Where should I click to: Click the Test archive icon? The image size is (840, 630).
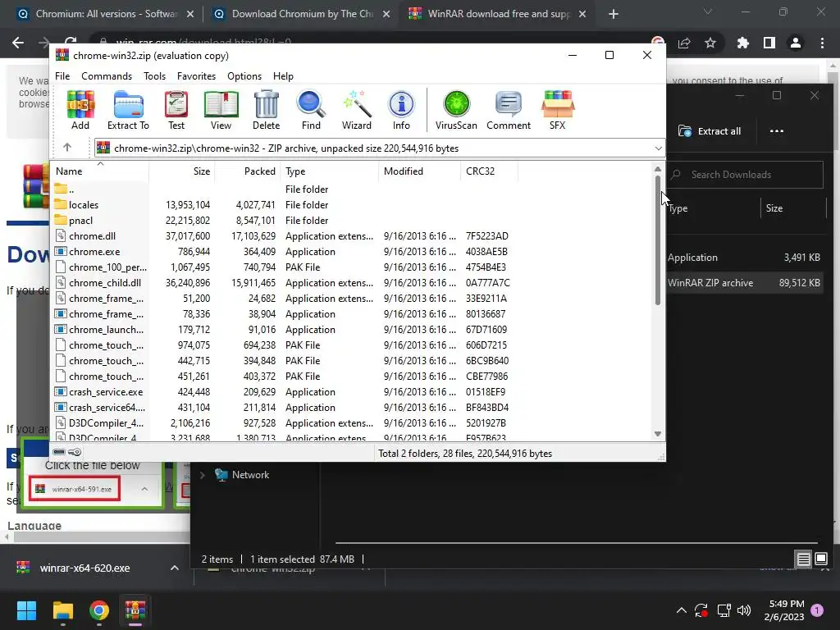pyautogui.click(x=176, y=110)
